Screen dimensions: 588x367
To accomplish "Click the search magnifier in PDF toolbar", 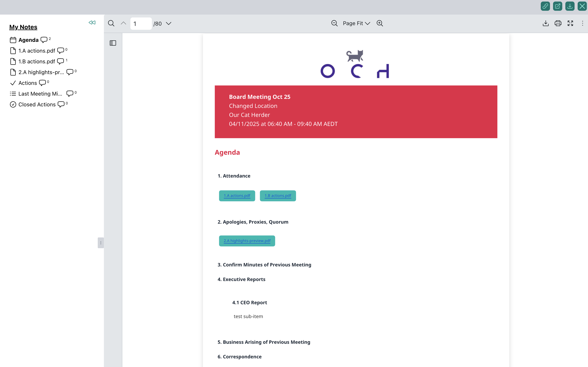I will click(x=111, y=23).
